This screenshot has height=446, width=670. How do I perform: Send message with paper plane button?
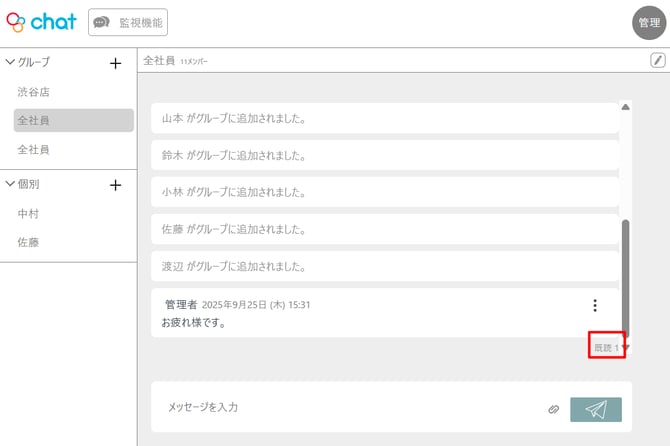pos(596,409)
